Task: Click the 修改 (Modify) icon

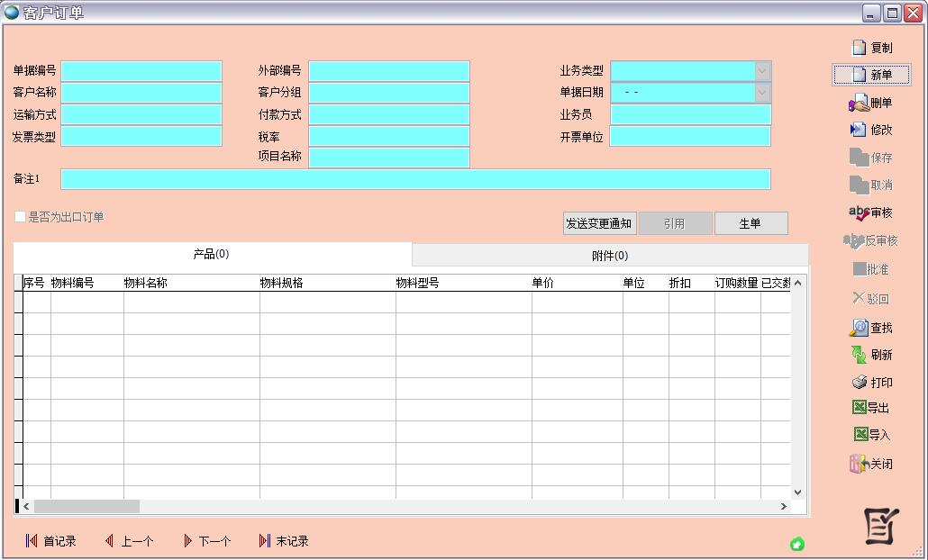Action: pos(870,131)
